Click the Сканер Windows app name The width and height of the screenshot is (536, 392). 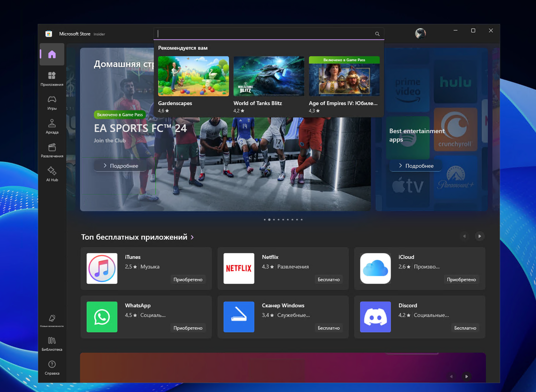click(x=283, y=306)
